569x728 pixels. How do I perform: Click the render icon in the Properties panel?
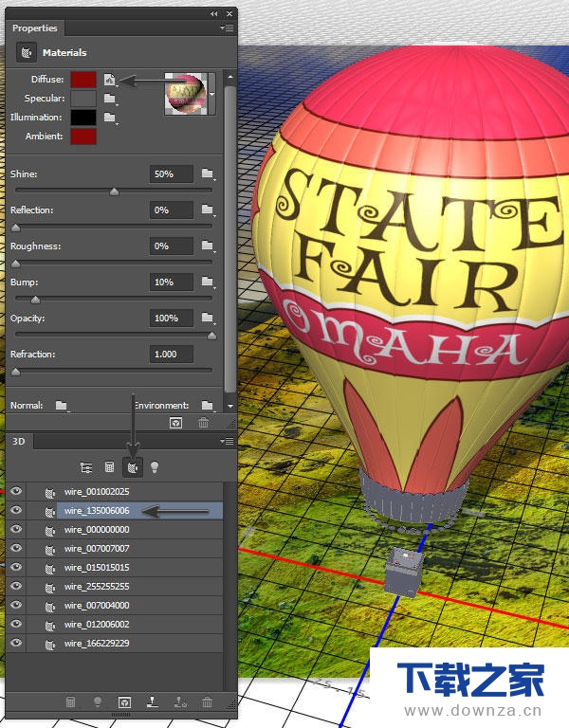pyautogui.click(x=176, y=423)
